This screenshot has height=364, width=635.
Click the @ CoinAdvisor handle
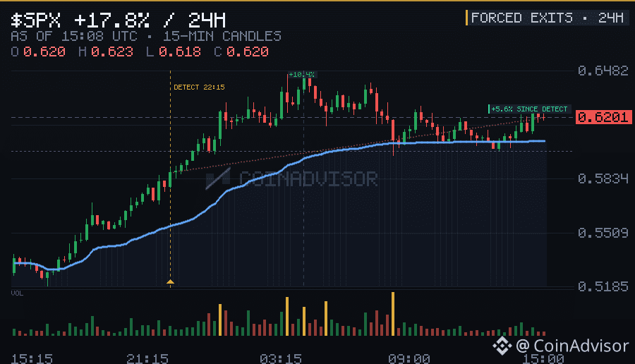click(x=572, y=346)
